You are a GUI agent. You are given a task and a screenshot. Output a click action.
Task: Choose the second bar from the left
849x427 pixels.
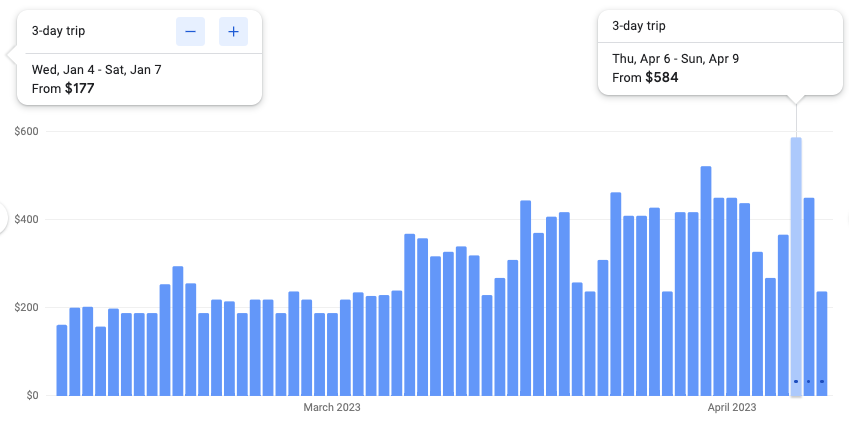(x=75, y=351)
